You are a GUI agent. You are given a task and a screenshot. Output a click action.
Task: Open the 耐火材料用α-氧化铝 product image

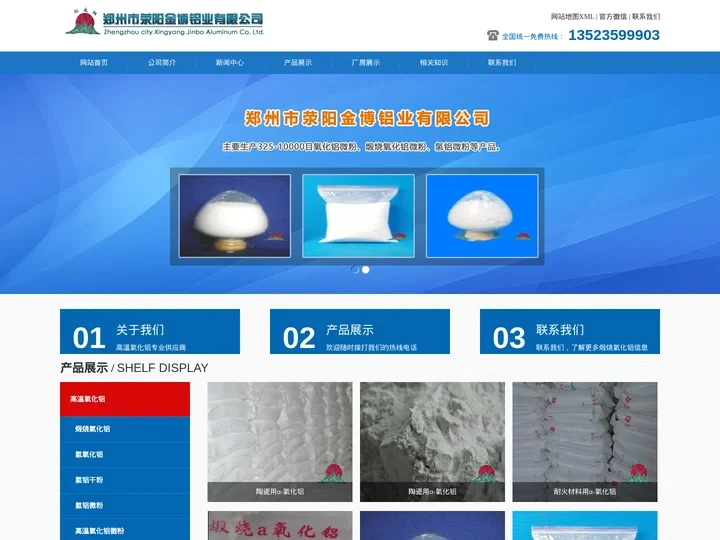tap(585, 442)
